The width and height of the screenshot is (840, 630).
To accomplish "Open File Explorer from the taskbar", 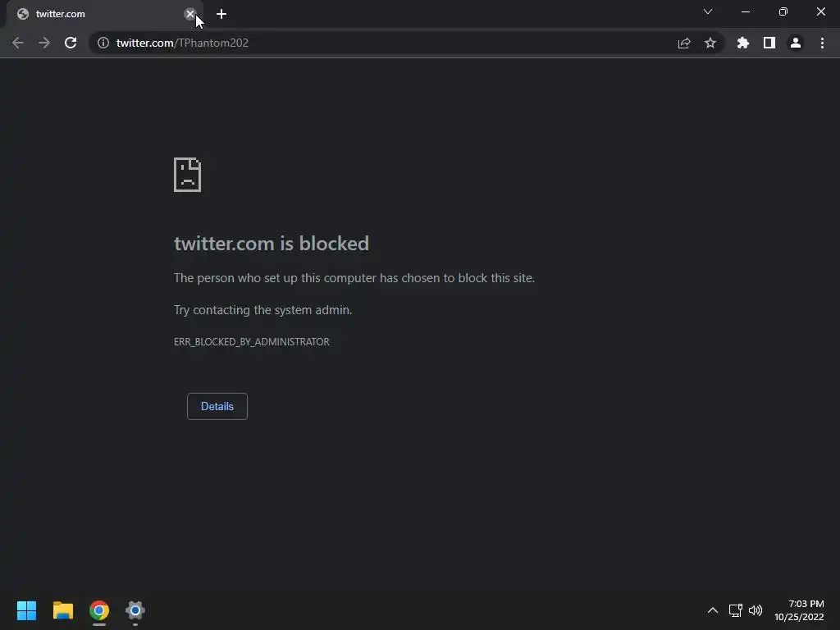I will 62,610.
